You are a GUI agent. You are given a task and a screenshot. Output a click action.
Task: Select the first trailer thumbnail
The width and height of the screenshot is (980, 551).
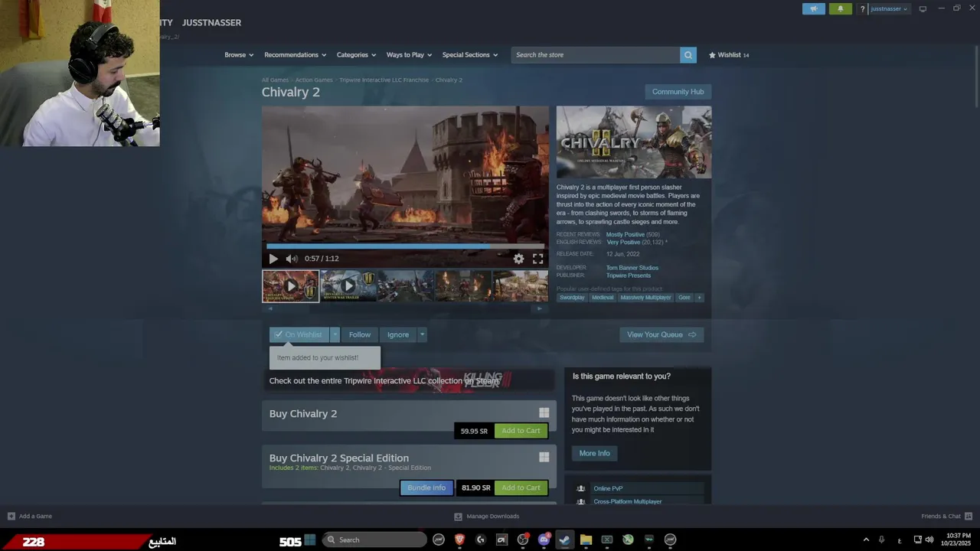click(291, 286)
